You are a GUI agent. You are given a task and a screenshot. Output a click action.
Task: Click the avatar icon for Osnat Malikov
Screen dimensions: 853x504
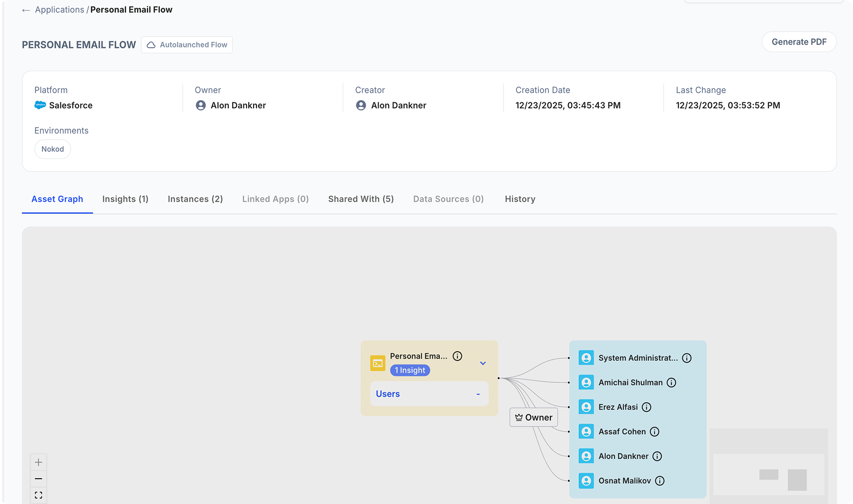586,481
